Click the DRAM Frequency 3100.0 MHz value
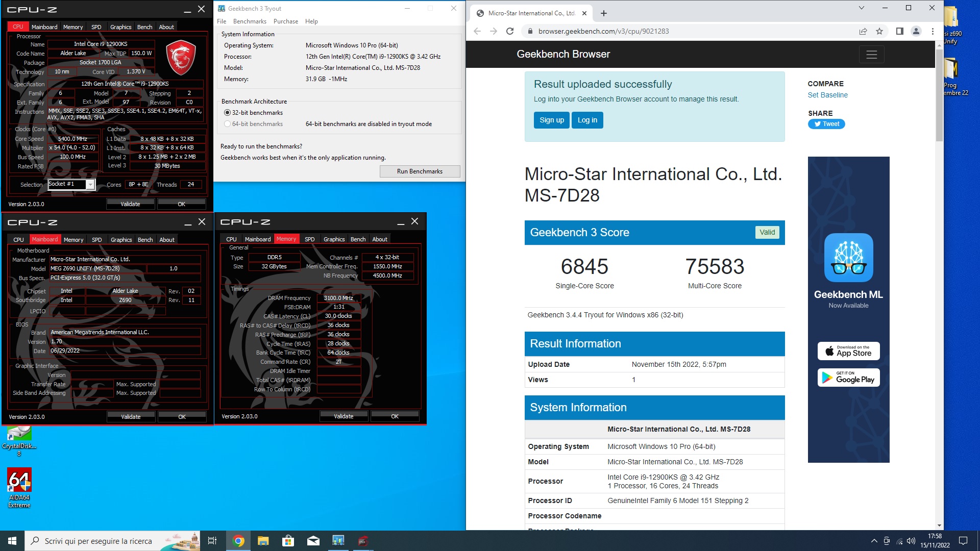 coord(338,298)
